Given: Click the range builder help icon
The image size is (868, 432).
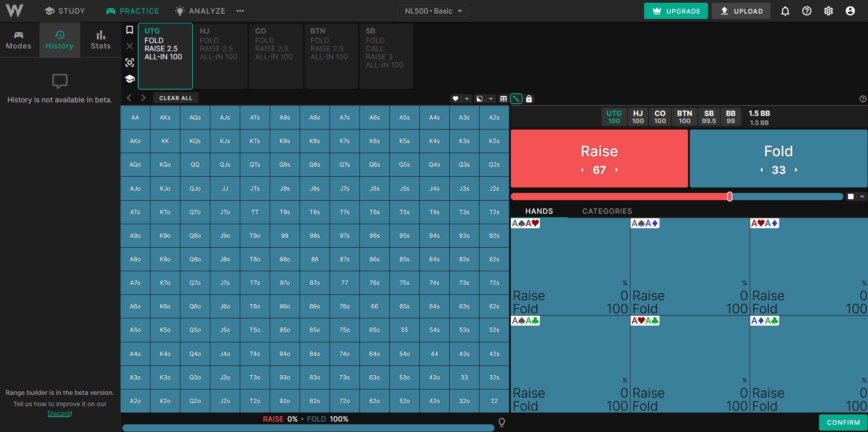Looking at the screenshot, I should pyautogui.click(x=863, y=99).
